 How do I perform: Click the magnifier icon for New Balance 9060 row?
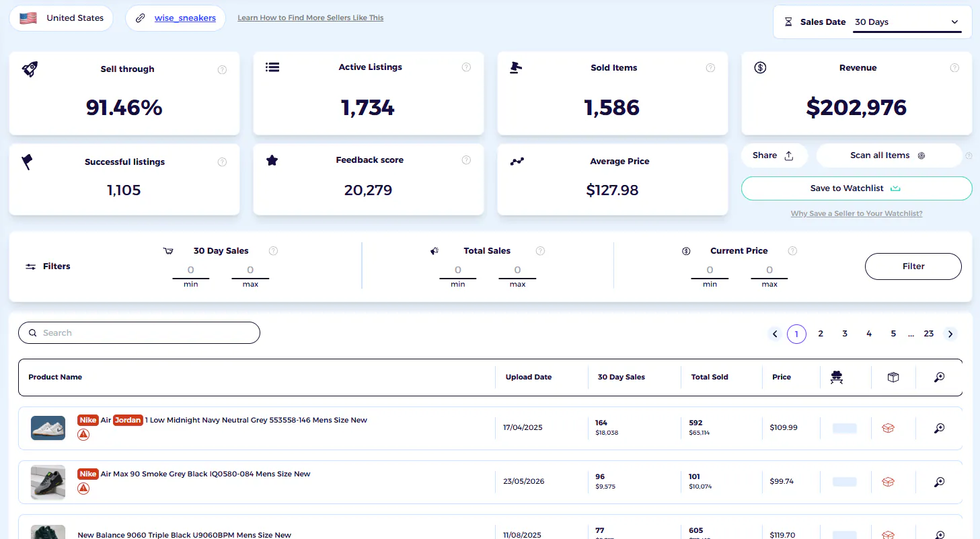click(x=940, y=535)
